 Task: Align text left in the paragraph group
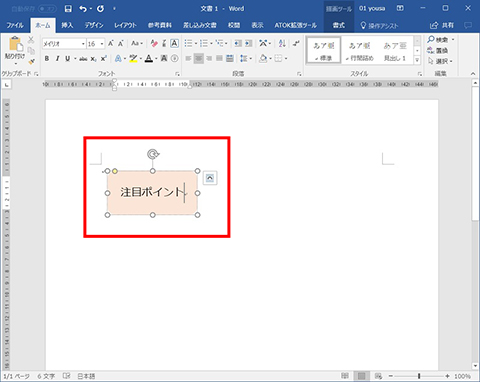tap(188, 59)
